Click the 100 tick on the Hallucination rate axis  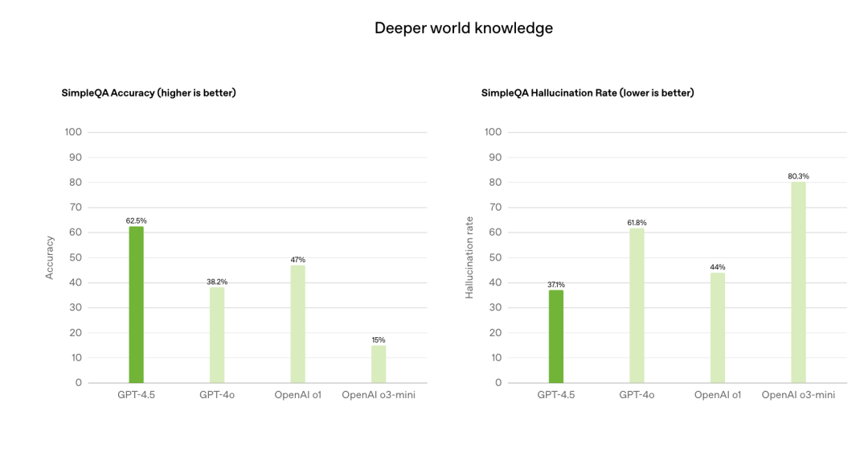(493, 132)
